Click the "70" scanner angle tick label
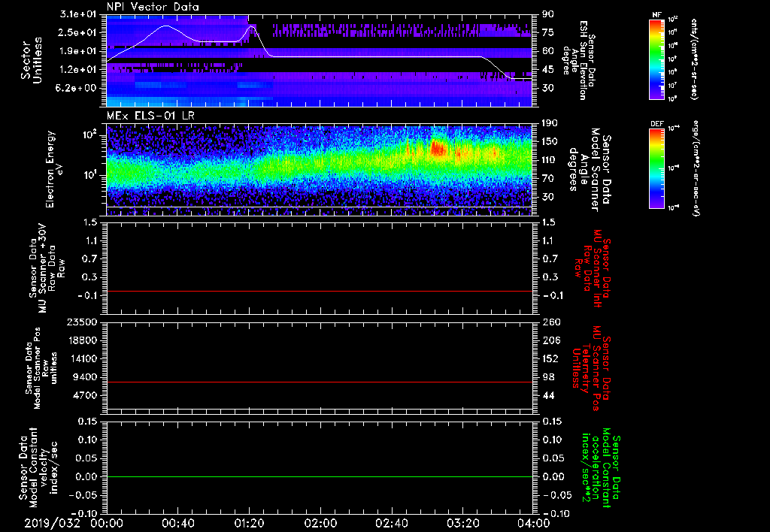The height and width of the screenshot is (532, 770). click(547, 179)
